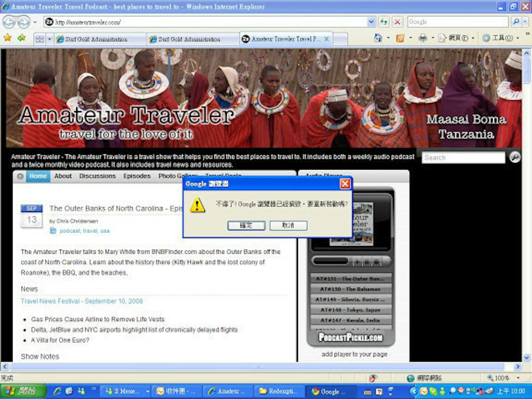The width and height of the screenshot is (532, 399).
Task: Select AT#149 - Siberia, Russia in playlist
Action: point(350,299)
